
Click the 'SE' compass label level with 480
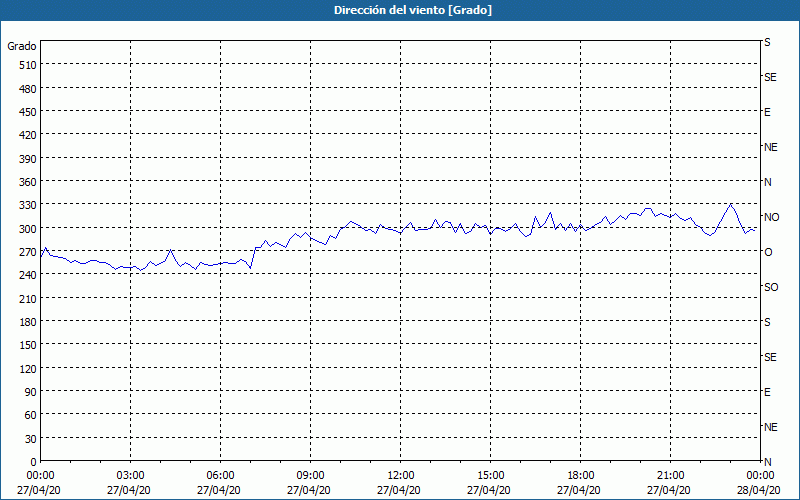click(x=770, y=77)
